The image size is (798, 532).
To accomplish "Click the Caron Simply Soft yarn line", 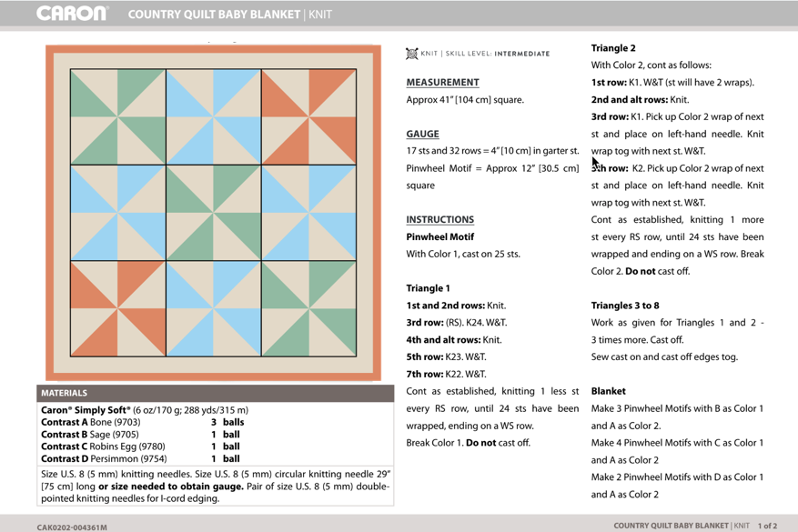I will click(x=145, y=410).
